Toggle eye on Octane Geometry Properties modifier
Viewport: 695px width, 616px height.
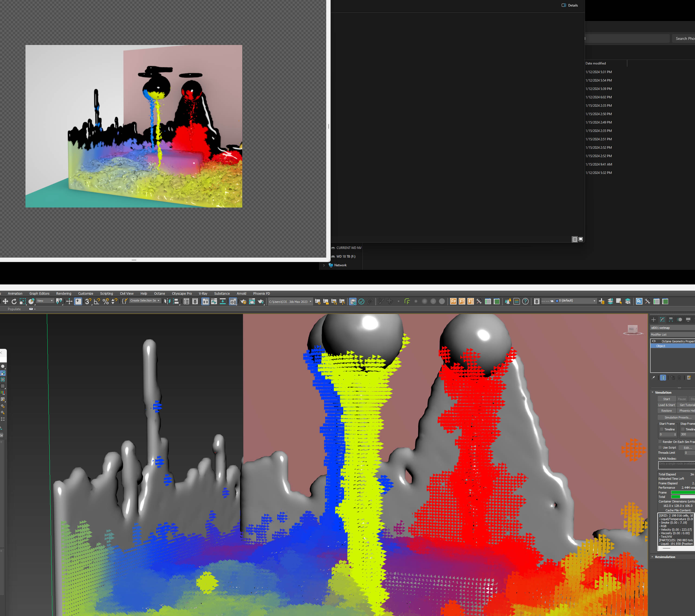[654, 341]
